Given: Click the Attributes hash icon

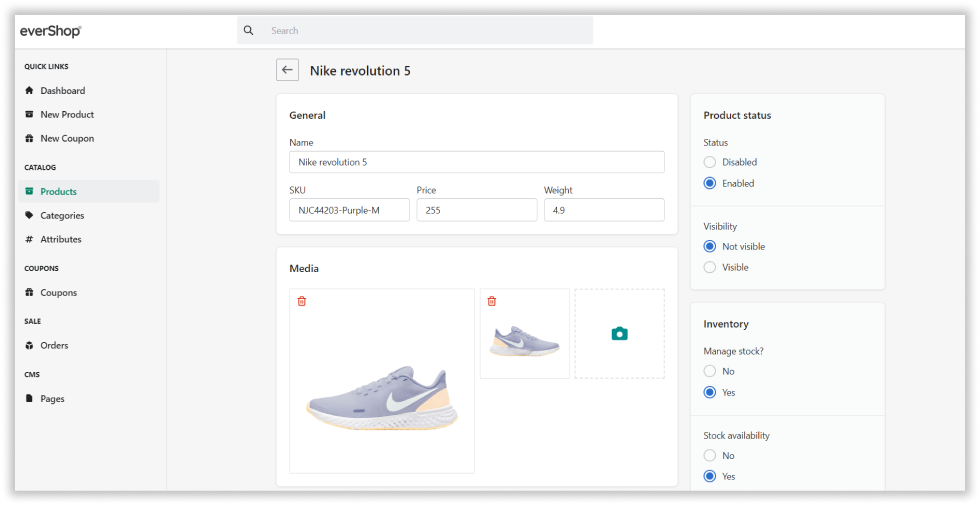Looking at the screenshot, I should point(29,239).
